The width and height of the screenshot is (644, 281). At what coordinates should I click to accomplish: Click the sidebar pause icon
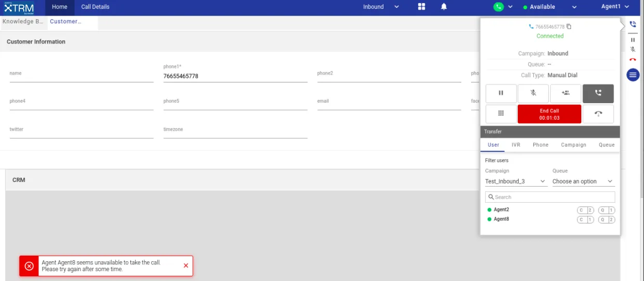pyautogui.click(x=633, y=39)
